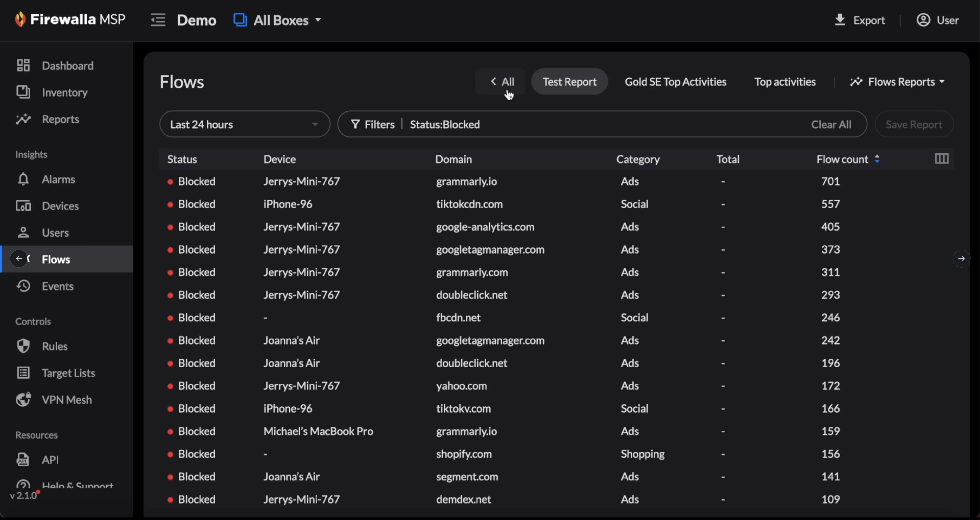
Task: Open Flows in the sidebar
Action: point(67,259)
